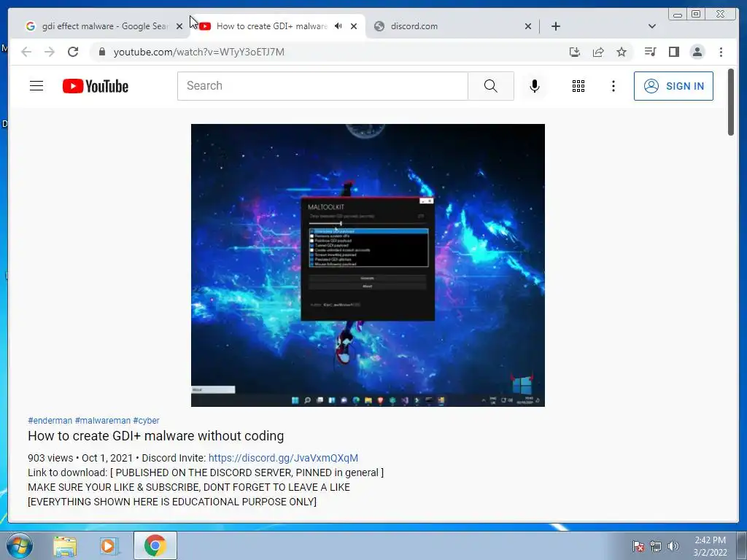This screenshot has width=747, height=560.
Task: Open the #cyber hashtag link
Action: coord(146,421)
